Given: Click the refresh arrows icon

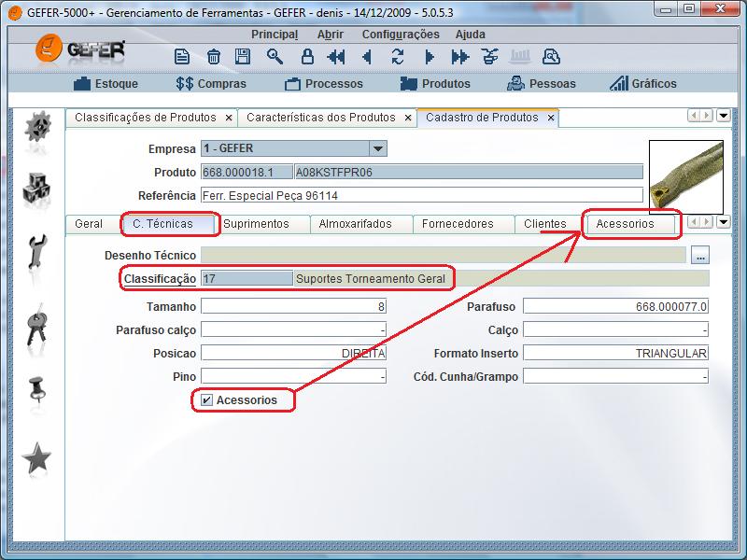Looking at the screenshot, I should pos(398,57).
